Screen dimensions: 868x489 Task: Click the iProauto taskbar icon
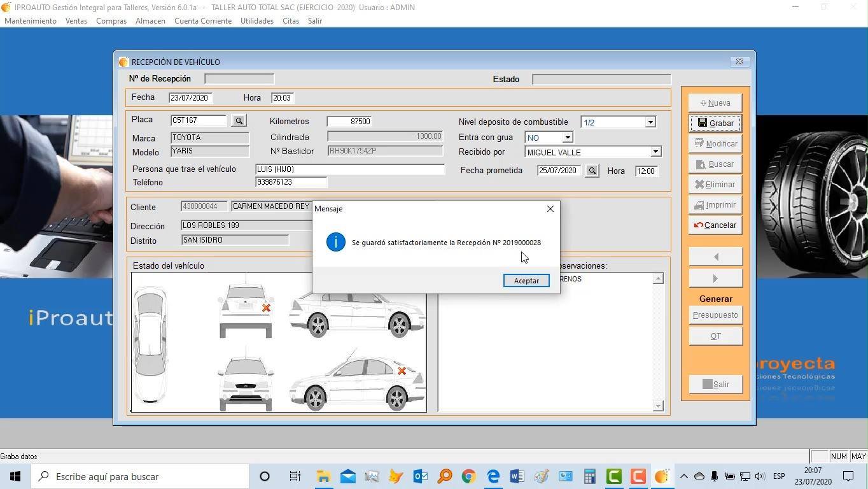click(662, 476)
